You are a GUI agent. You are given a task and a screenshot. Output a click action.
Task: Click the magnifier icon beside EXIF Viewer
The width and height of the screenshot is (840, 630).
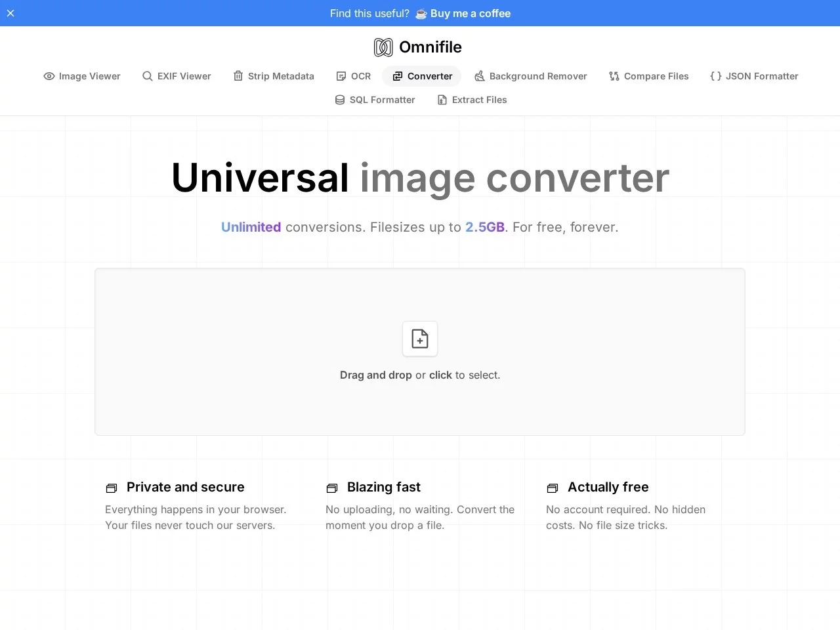point(147,76)
